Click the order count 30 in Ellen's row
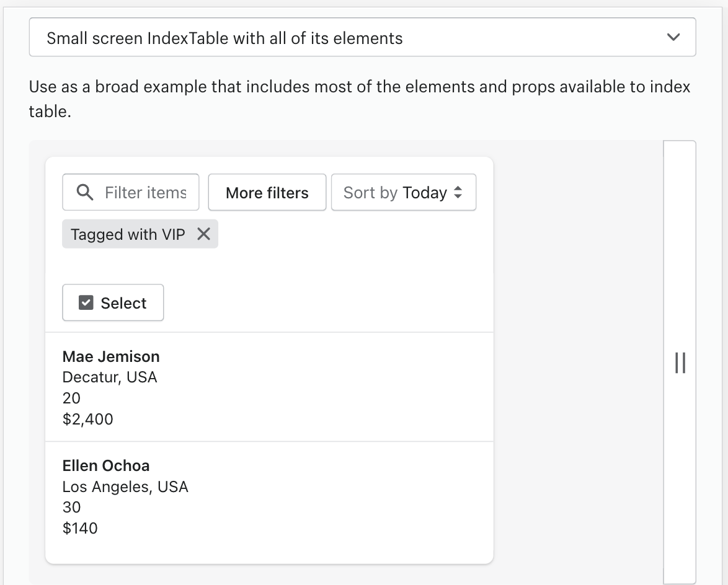This screenshot has height=585, width=728. [71, 507]
